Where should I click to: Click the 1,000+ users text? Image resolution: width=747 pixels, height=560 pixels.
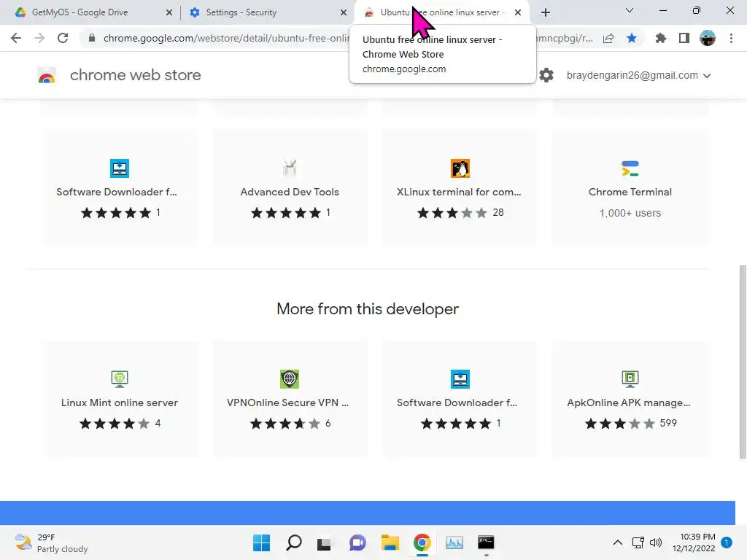click(x=630, y=213)
